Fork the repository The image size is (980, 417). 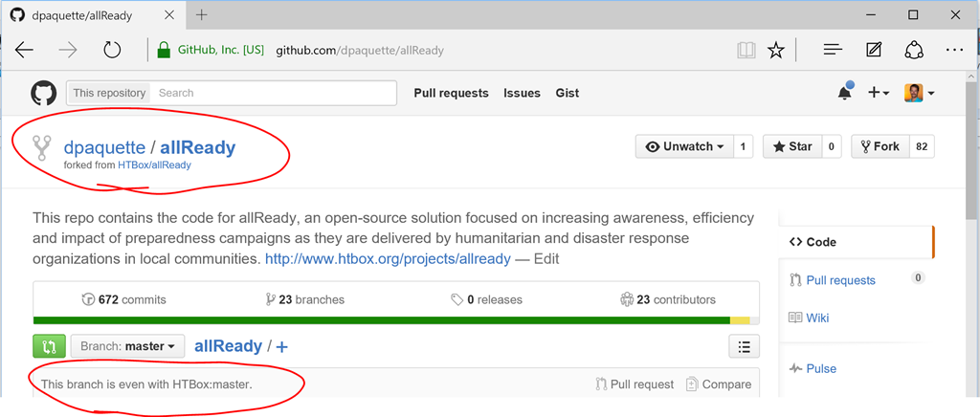880,146
